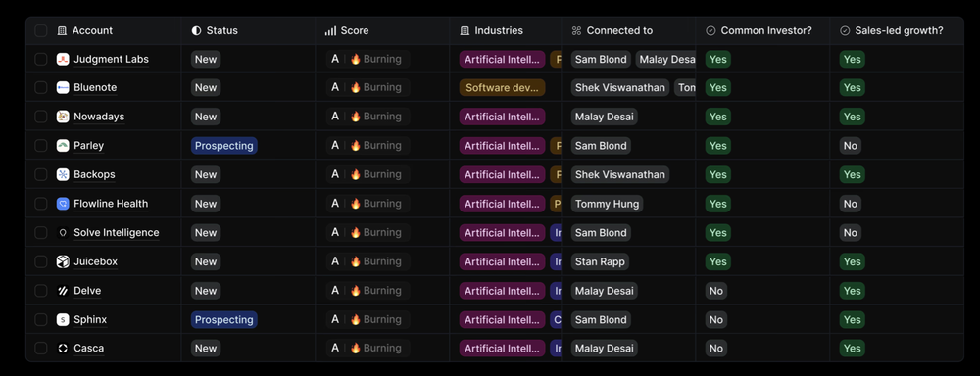Toggle the select-all checkbox in header

point(40,30)
